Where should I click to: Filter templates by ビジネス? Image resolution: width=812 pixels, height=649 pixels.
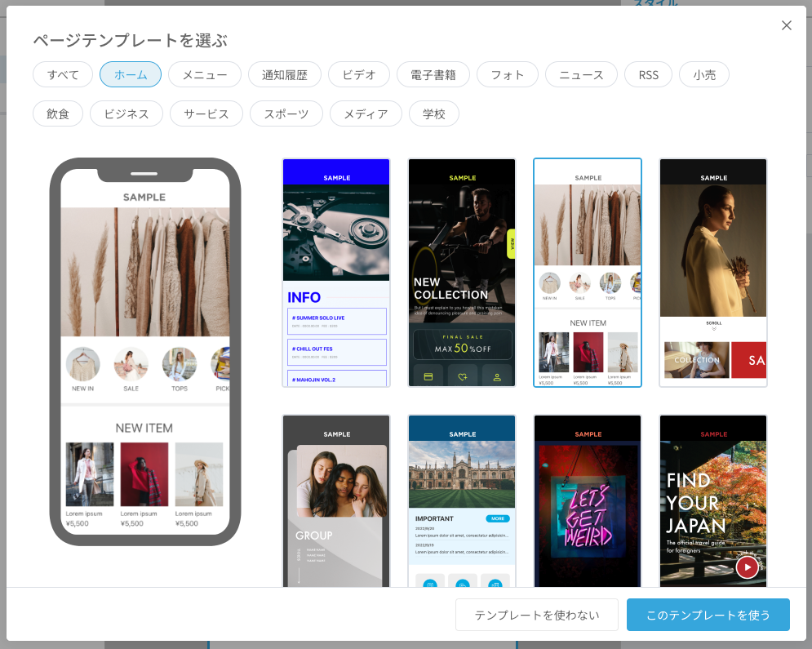pos(126,113)
